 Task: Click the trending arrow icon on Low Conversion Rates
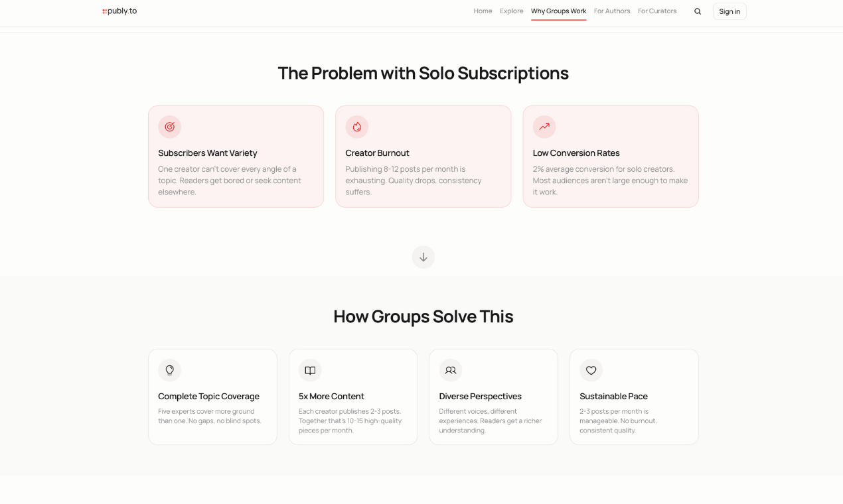point(544,127)
